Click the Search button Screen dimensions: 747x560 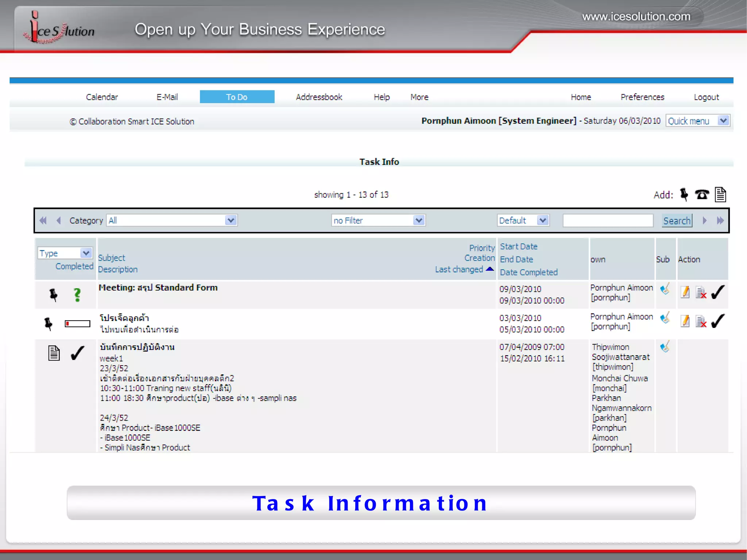pos(677,221)
